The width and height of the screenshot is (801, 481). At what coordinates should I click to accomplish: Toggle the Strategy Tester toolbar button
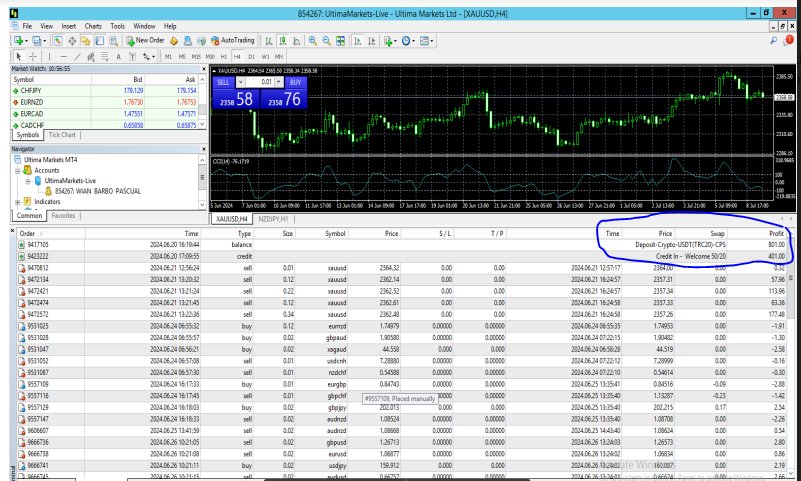(113, 41)
